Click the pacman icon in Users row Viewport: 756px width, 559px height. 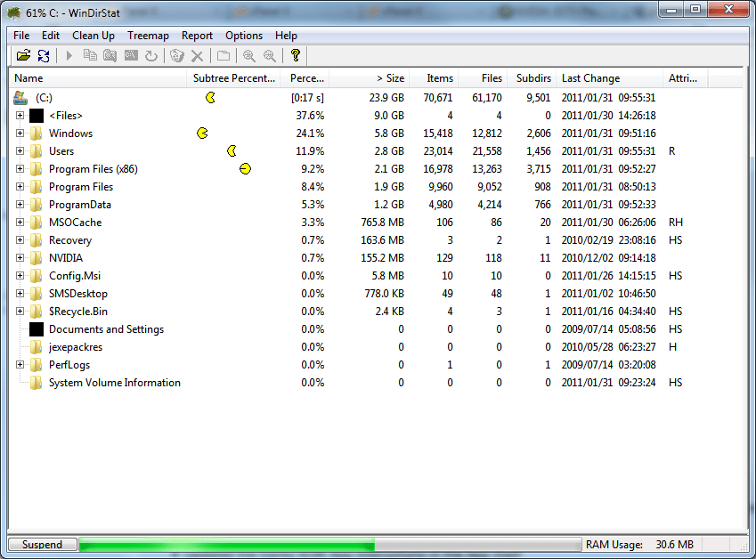(x=232, y=150)
